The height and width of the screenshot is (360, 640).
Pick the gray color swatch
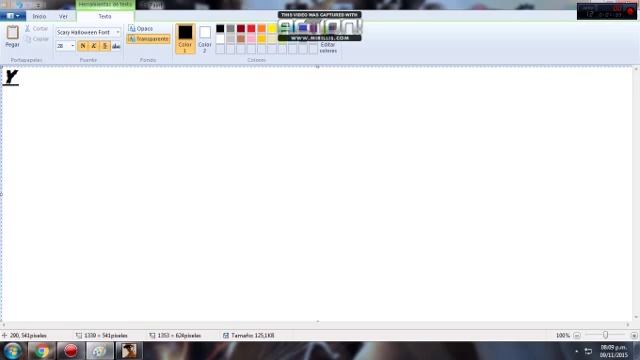pos(231,28)
